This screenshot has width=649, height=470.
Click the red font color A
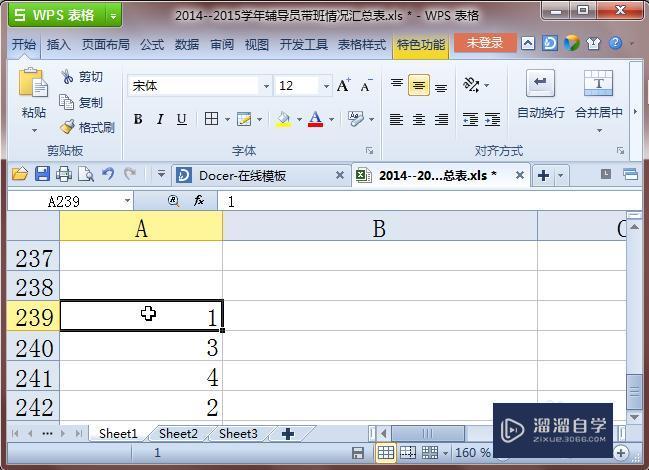coord(315,119)
